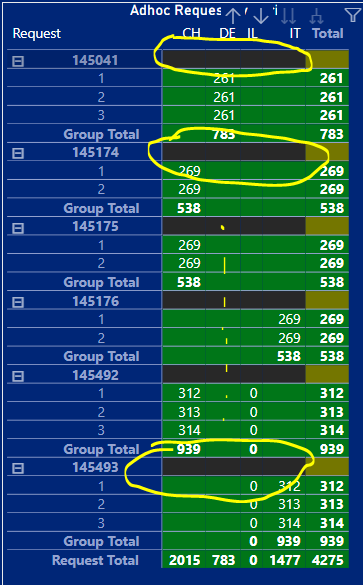Image resolution: width=363 pixels, height=585 pixels.
Task: Open the visual filter funnel icon
Action: 353,15
